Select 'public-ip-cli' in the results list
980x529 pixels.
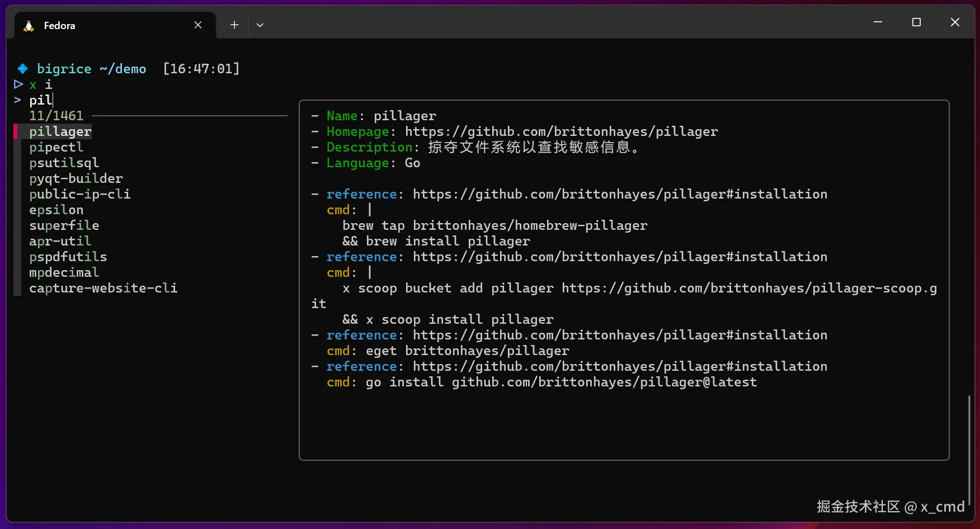coord(80,194)
